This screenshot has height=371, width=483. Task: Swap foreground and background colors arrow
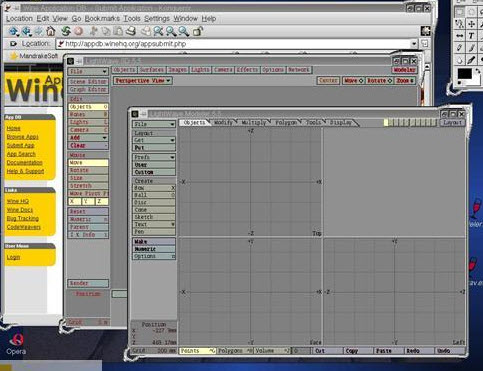pyautogui.click(x=477, y=71)
